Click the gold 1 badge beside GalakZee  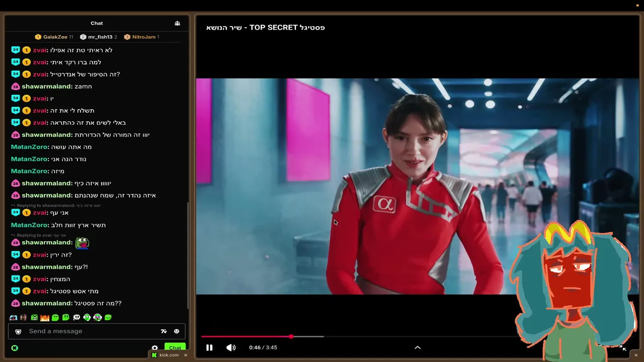click(x=38, y=37)
